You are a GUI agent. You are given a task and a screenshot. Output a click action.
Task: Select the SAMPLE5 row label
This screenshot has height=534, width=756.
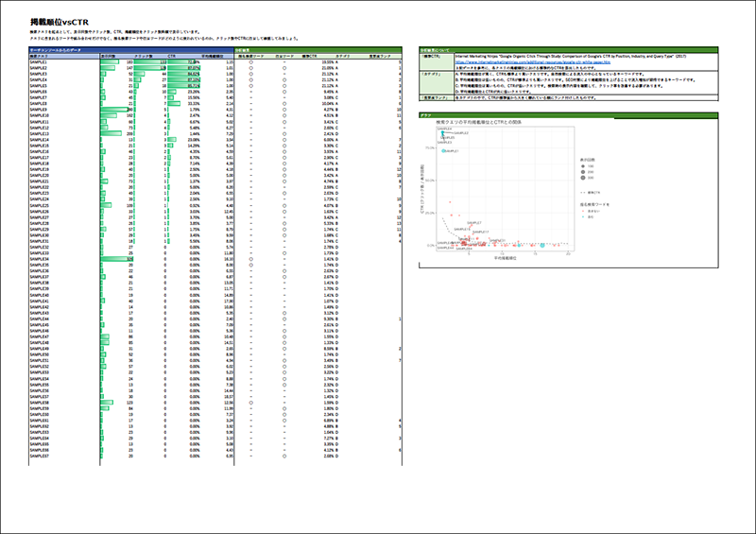pyautogui.click(x=39, y=86)
